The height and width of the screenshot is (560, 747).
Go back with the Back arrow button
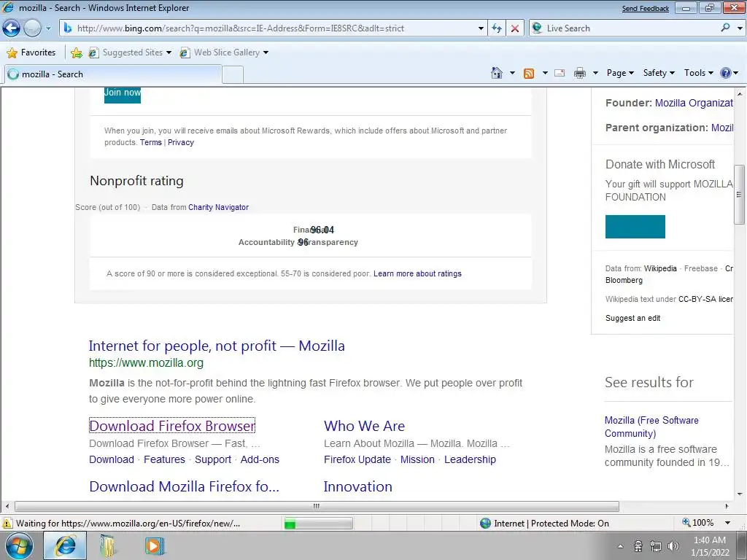click(x=12, y=28)
